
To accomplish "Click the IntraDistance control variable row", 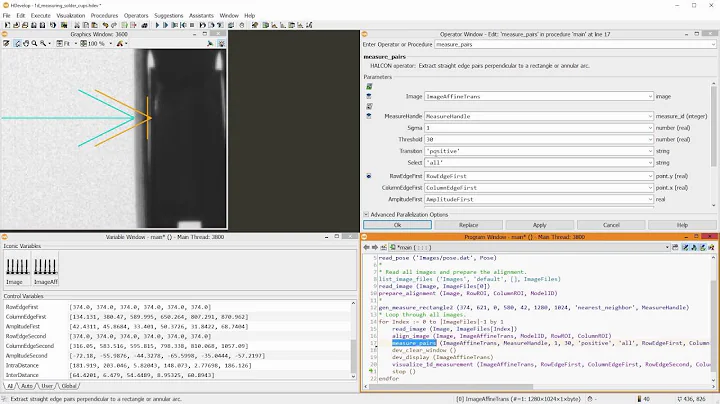I will [x=177, y=365].
